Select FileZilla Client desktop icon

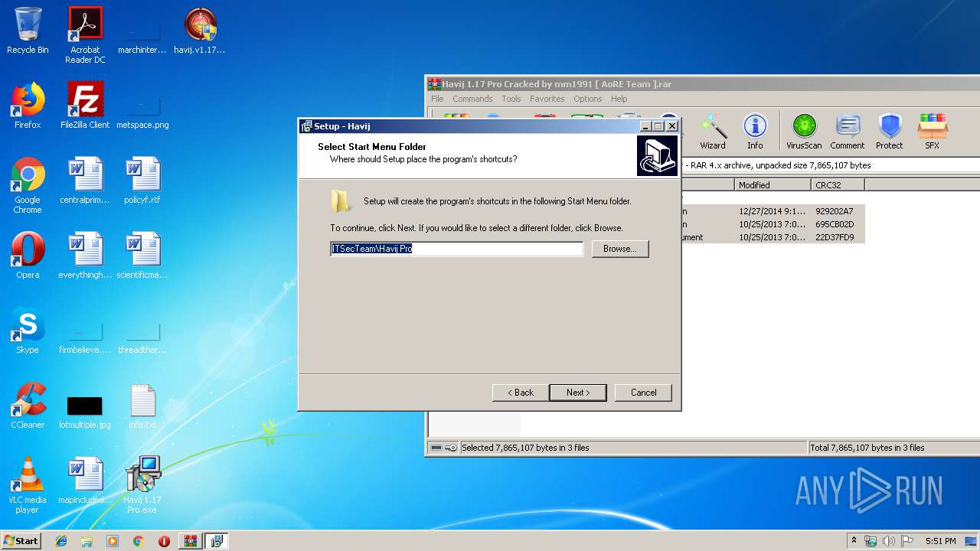pos(85,106)
